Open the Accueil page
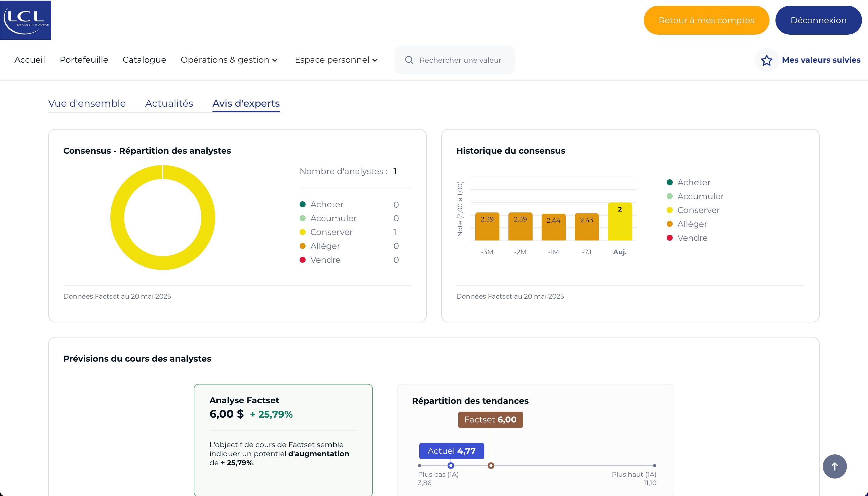Screen dimensions: 868x496 click(x=30, y=60)
